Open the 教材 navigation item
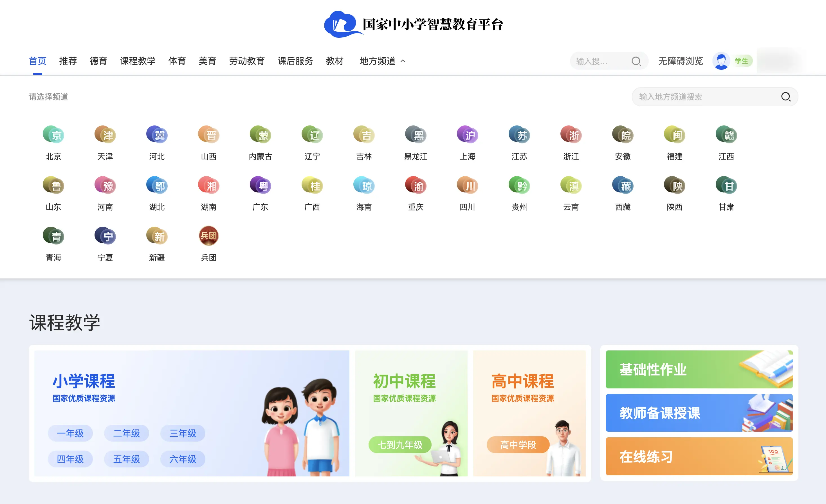 point(335,61)
